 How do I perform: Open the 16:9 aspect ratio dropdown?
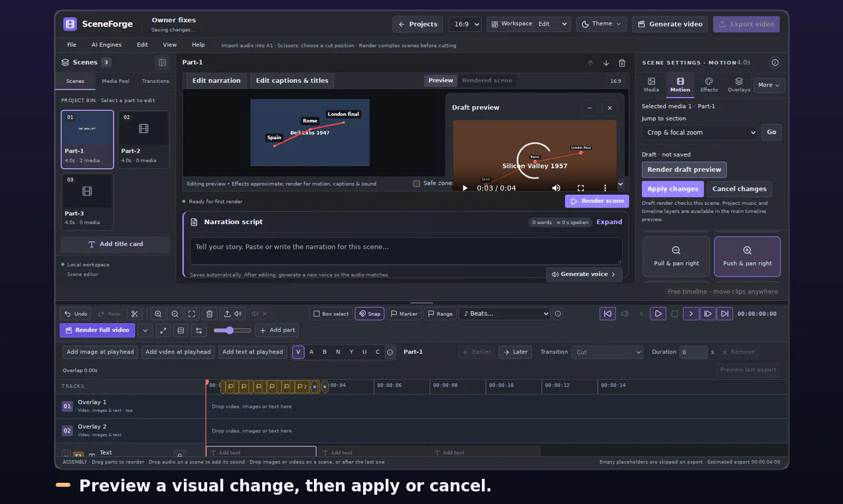(x=464, y=25)
